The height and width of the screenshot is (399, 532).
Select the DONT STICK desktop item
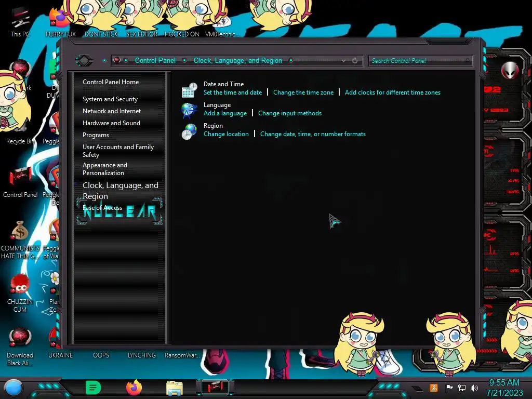tap(101, 34)
